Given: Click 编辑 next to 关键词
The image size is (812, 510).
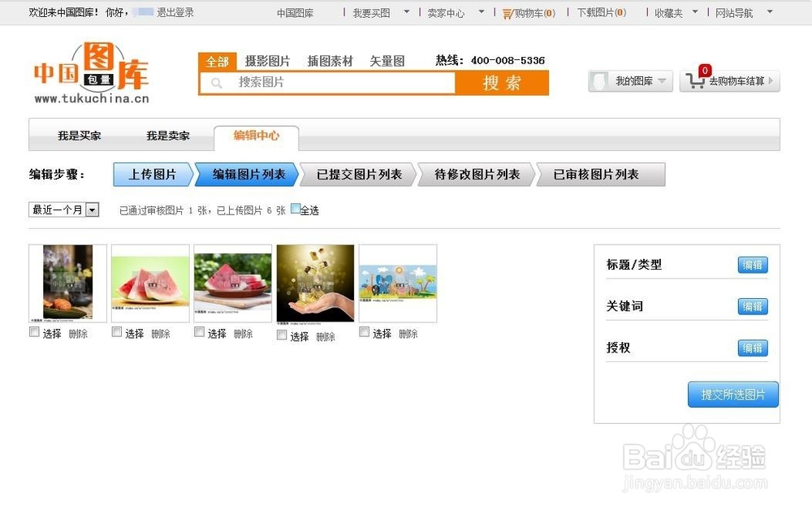Looking at the screenshot, I should point(751,306).
